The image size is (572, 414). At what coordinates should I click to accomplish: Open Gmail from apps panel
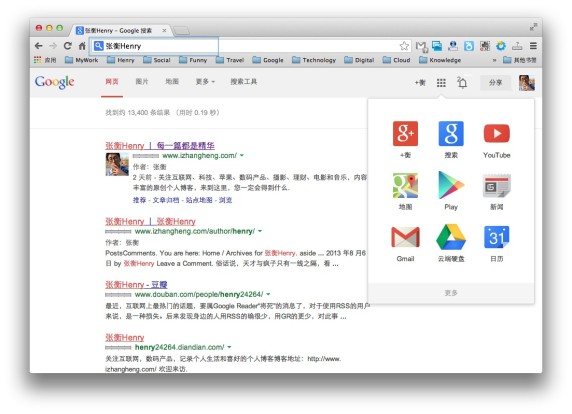[x=405, y=237]
